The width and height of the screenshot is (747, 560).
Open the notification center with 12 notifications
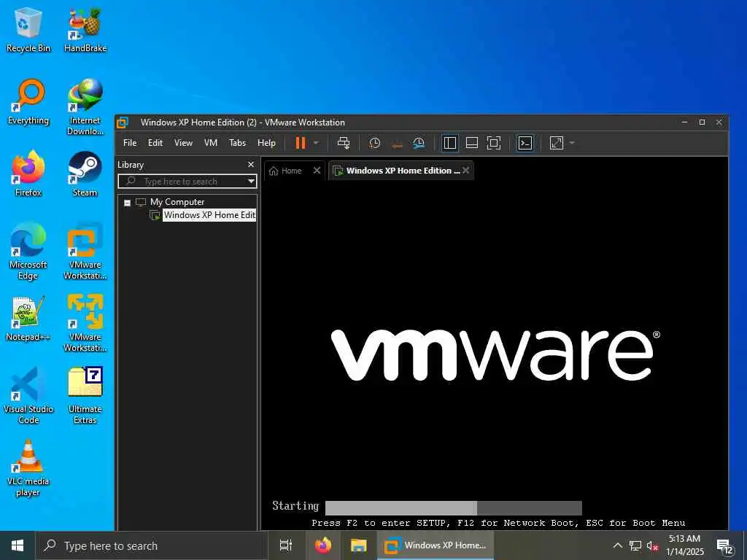click(x=724, y=547)
